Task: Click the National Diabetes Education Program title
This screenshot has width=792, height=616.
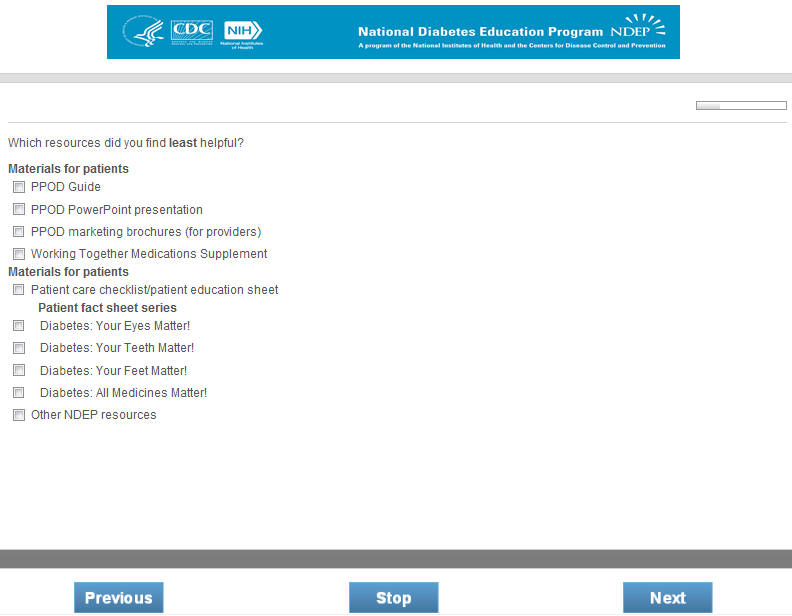Action: pyautogui.click(x=480, y=32)
